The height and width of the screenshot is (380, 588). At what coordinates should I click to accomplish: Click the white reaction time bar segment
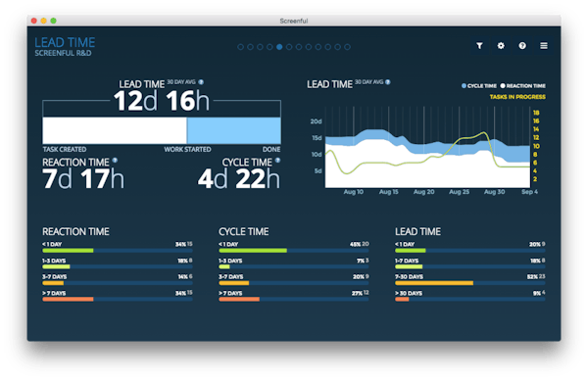point(115,130)
